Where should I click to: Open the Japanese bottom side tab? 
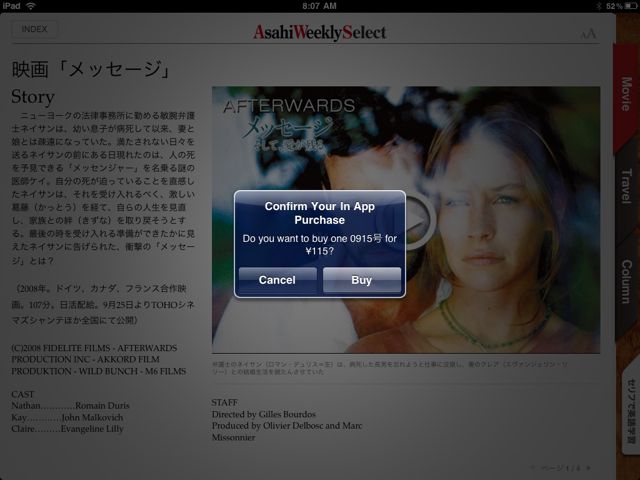pyautogui.click(x=631, y=410)
